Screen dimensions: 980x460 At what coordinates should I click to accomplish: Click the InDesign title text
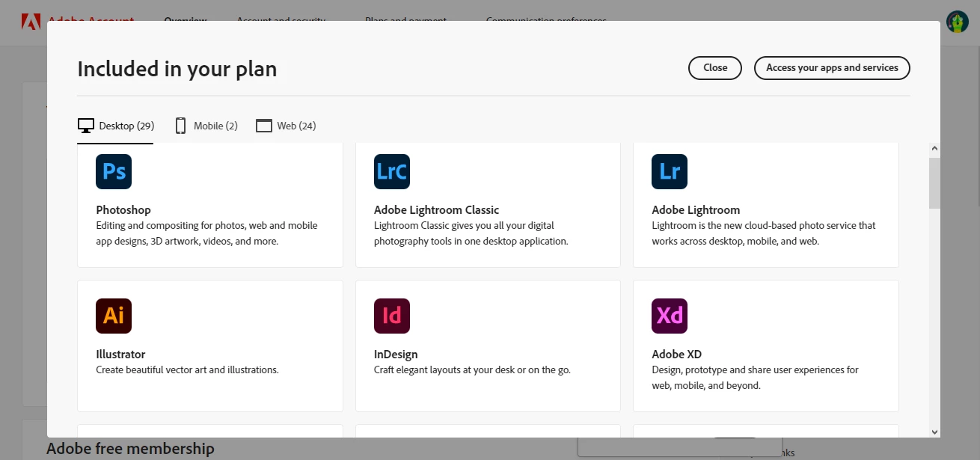pos(396,355)
